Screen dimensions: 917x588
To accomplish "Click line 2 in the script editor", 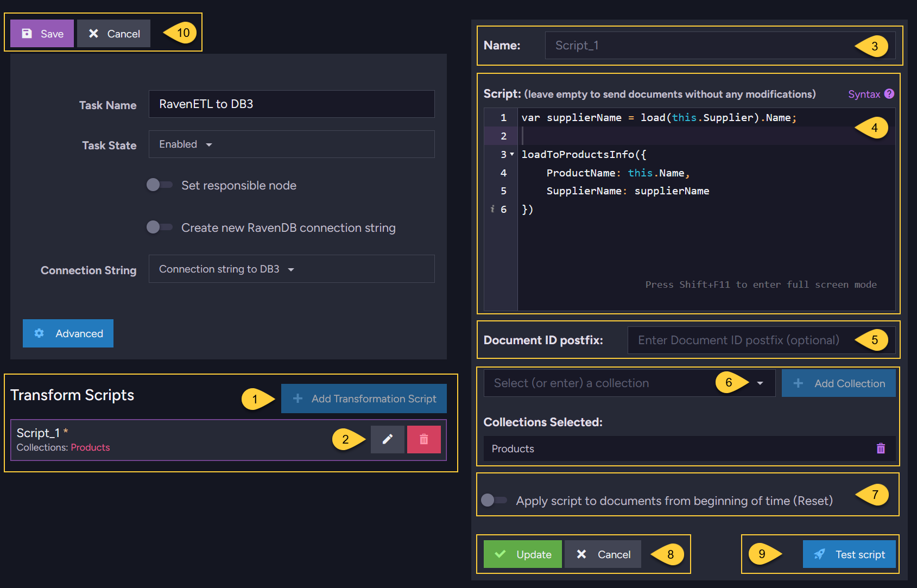I will point(706,136).
